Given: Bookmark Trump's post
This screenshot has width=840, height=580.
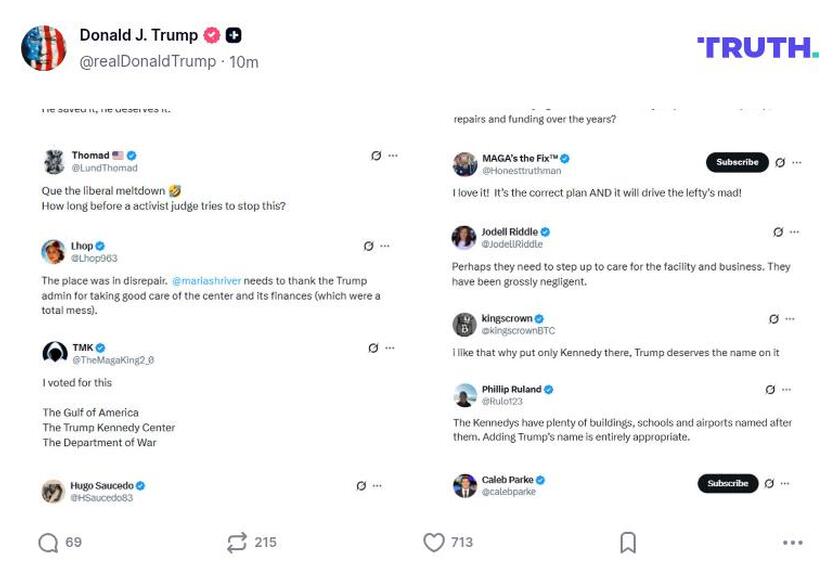Looking at the screenshot, I should click(628, 541).
